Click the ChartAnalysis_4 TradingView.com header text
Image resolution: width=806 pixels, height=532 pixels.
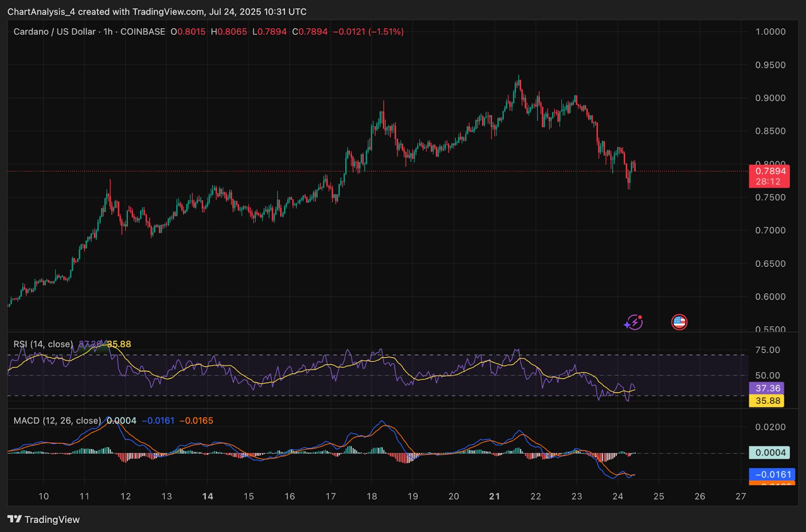(157, 12)
